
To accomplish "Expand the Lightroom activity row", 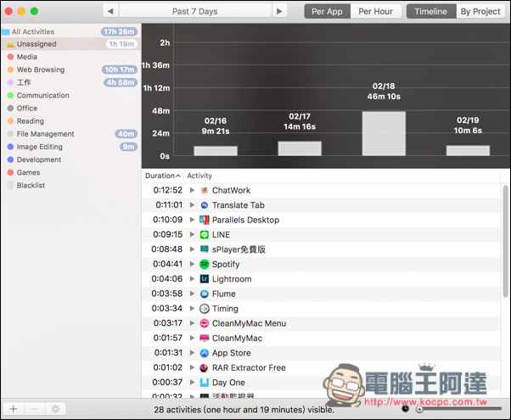I will tap(192, 279).
